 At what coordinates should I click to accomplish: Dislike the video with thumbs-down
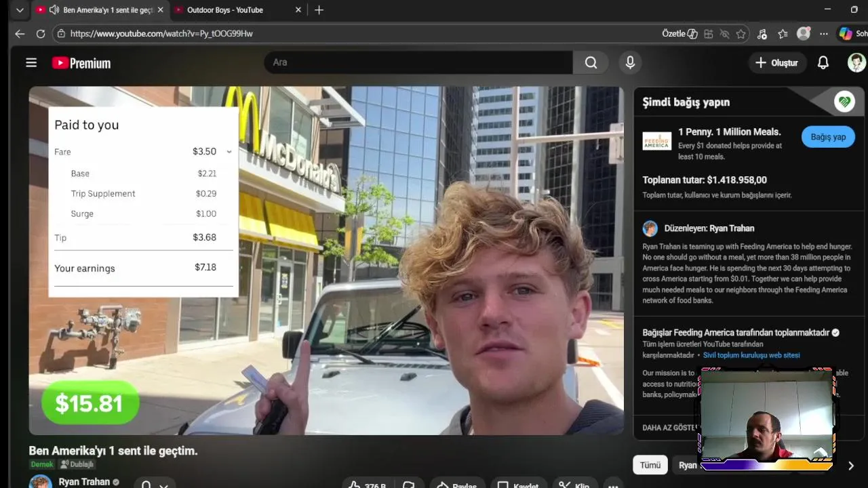[x=408, y=485]
